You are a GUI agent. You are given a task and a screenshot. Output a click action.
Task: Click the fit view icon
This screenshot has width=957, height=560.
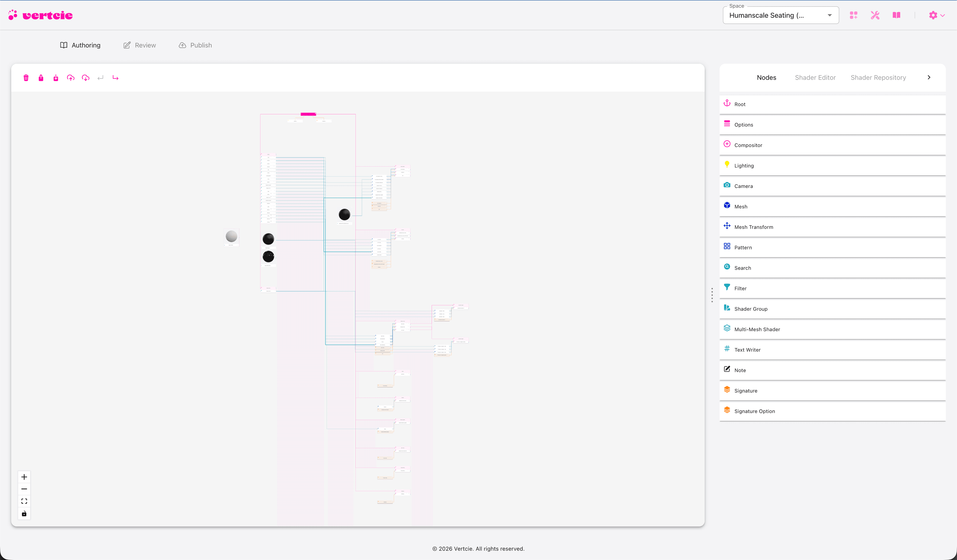click(24, 501)
